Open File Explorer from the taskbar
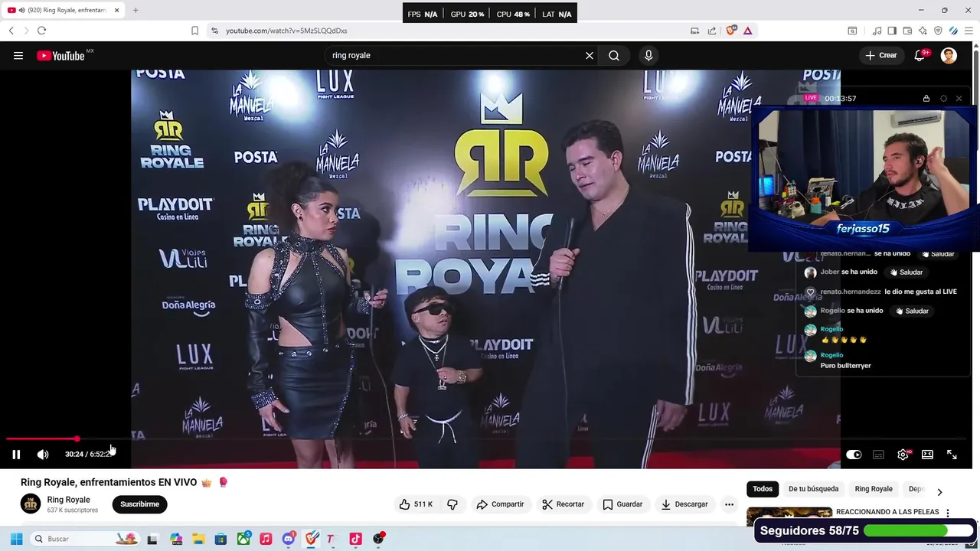This screenshot has width=980, height=551. [198, 539]
